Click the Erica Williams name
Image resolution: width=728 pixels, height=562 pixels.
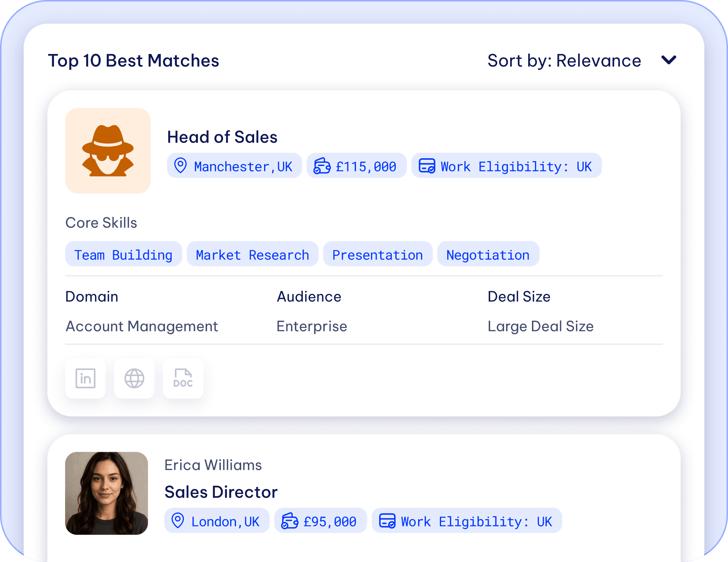pos(213,465)
